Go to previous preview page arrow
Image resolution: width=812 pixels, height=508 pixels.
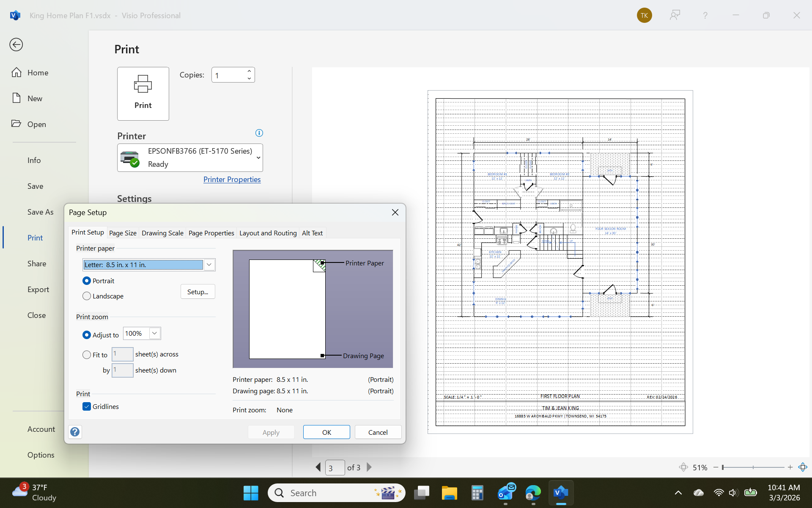pyautogui.click(x=318, y=467)
